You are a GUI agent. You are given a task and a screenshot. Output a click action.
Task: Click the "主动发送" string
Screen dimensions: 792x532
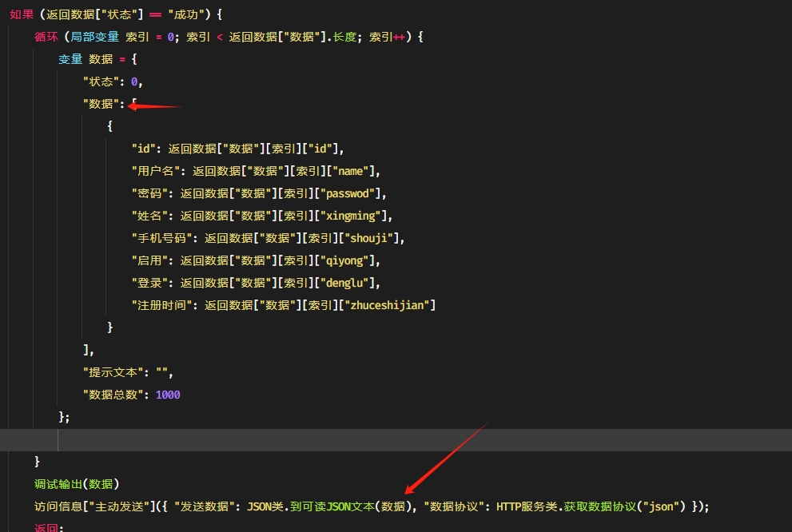pyautogui.click(x=119, y=506)
